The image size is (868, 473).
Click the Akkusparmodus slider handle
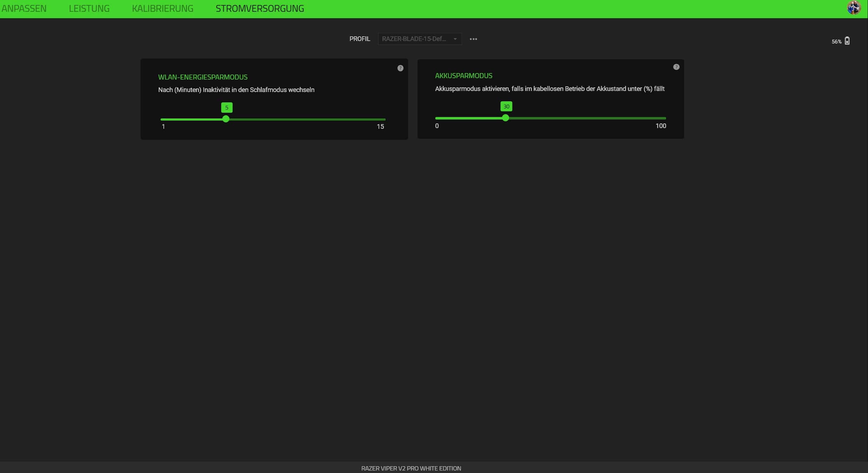(x=506, y=118)
